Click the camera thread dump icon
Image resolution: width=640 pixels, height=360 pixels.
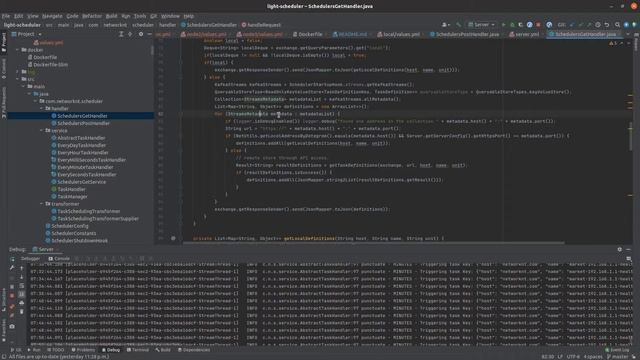tap(12, 327)
